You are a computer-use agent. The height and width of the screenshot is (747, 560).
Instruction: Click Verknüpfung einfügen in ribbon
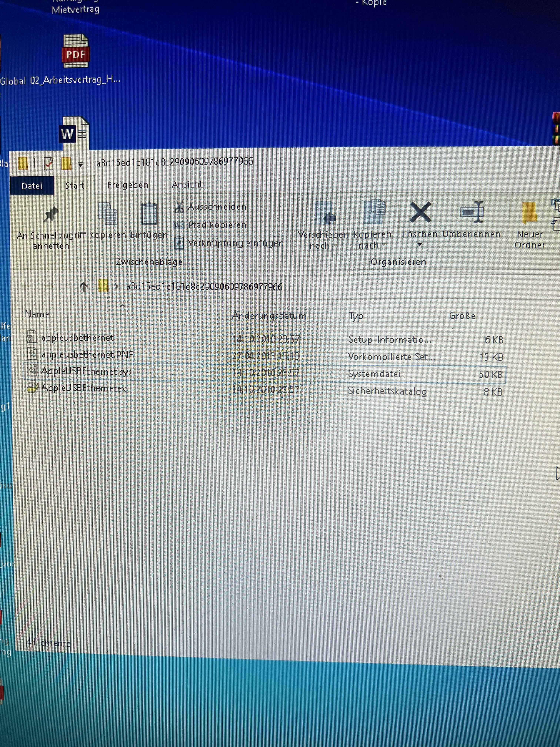pos(235,243)
